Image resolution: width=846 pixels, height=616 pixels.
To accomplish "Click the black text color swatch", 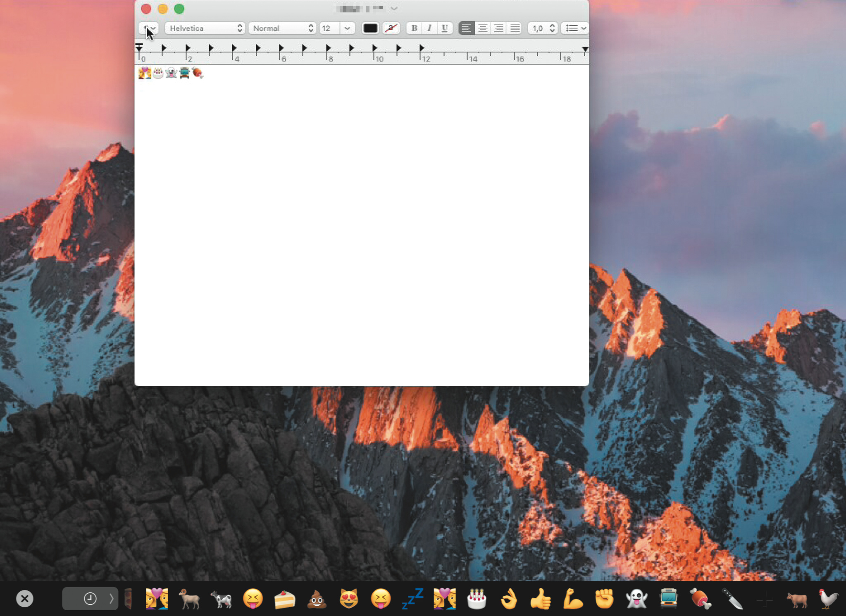I will 370,28.
